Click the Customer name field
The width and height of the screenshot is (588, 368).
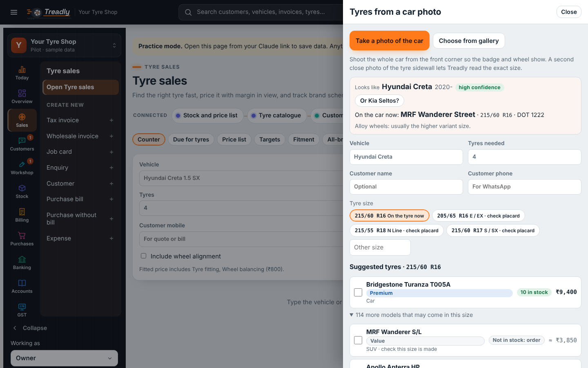click(406, 186)
